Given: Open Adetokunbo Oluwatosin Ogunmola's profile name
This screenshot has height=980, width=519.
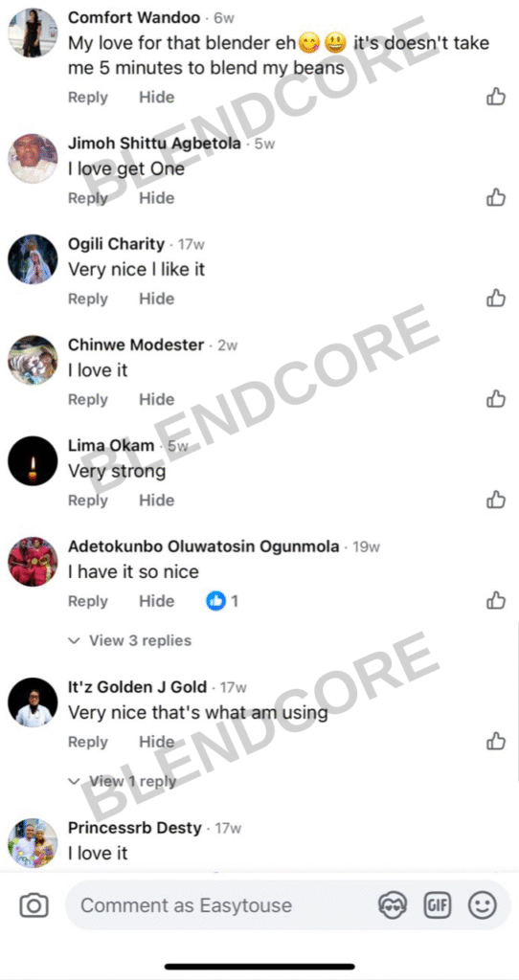Looking at the screenshot, I should tap(203, 546).
